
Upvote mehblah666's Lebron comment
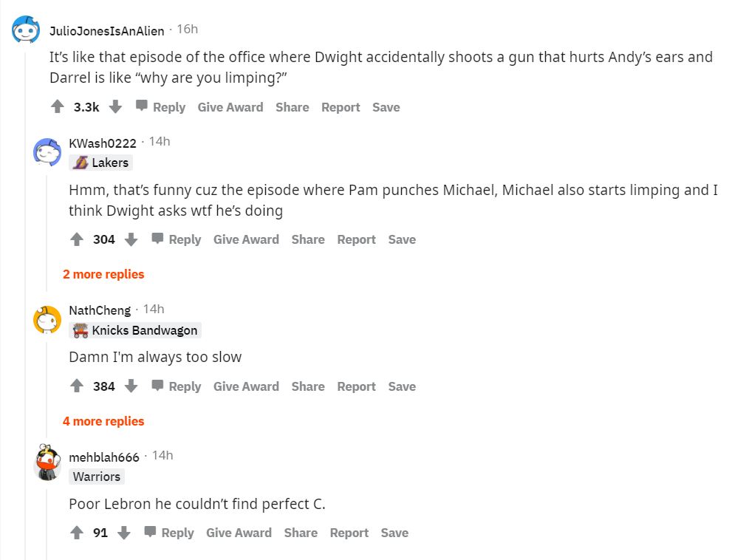click(77, 533)
